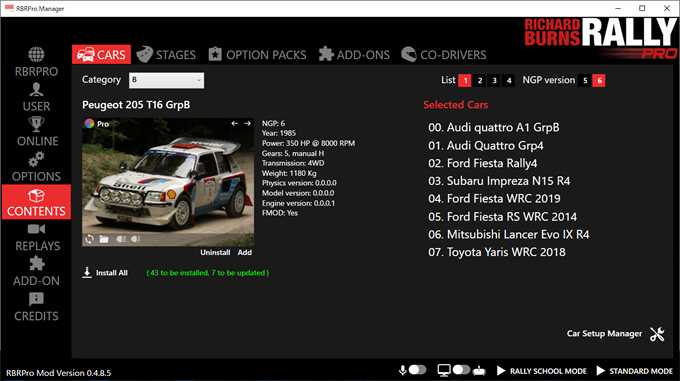Click the second headlight sound icon

tap(136, 239)
